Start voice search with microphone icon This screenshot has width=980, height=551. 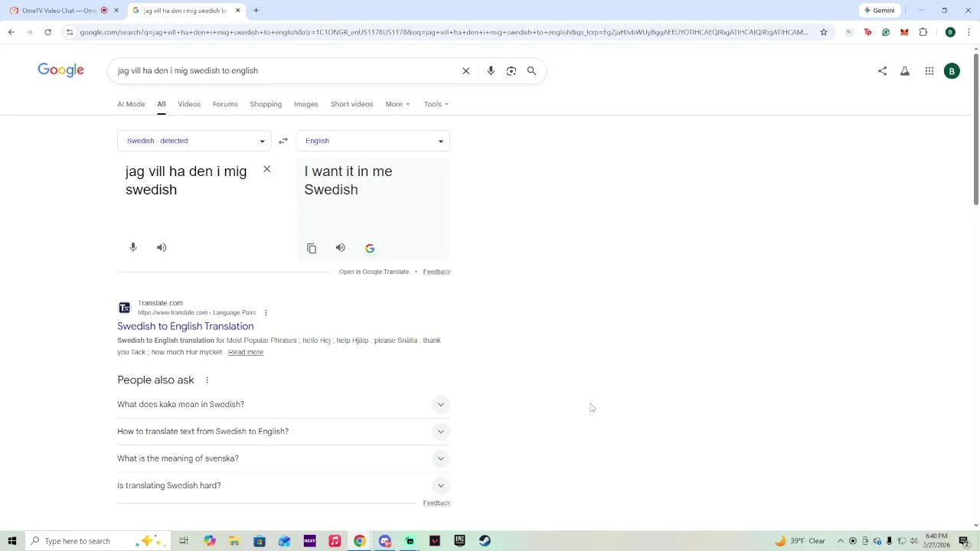[x=491, y=70]
